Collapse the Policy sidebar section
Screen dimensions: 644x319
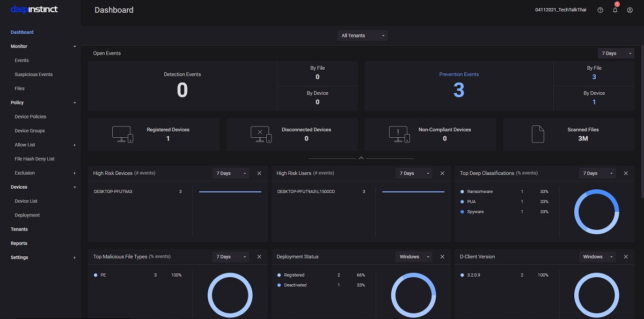pos(75,103)
